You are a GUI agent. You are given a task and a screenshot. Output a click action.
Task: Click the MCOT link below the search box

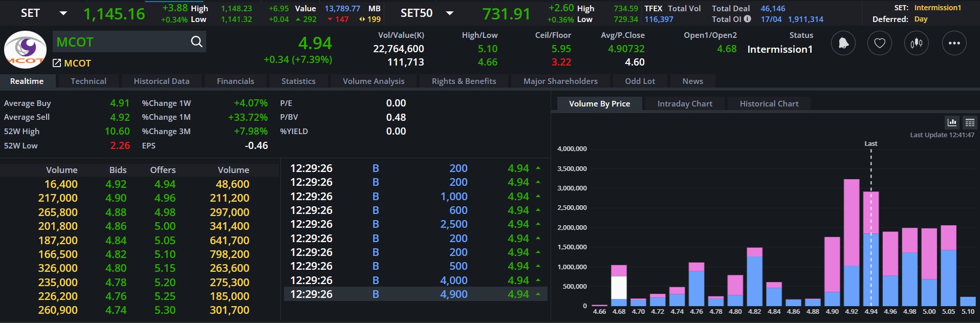click(78, 63)
